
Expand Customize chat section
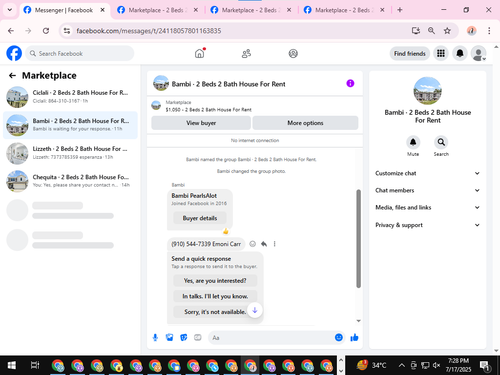pos(428,173)
